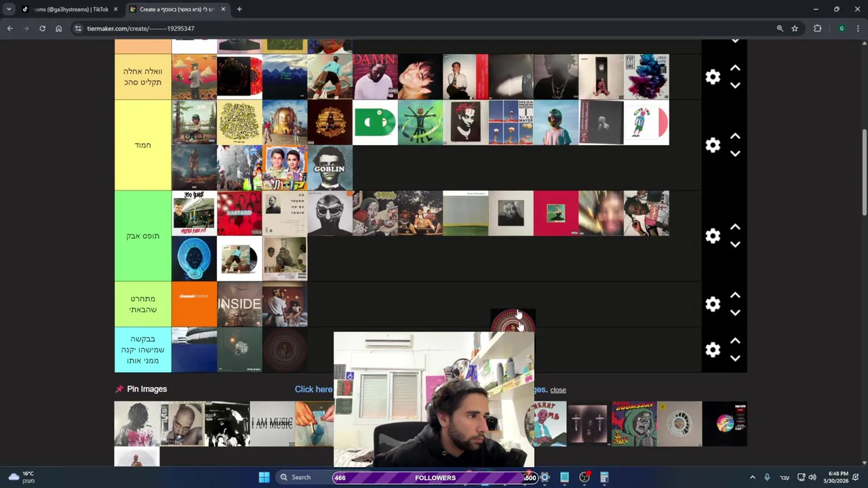Move the חמוד tier up with arrow
The image size is (868, 488).
(735, 136)
